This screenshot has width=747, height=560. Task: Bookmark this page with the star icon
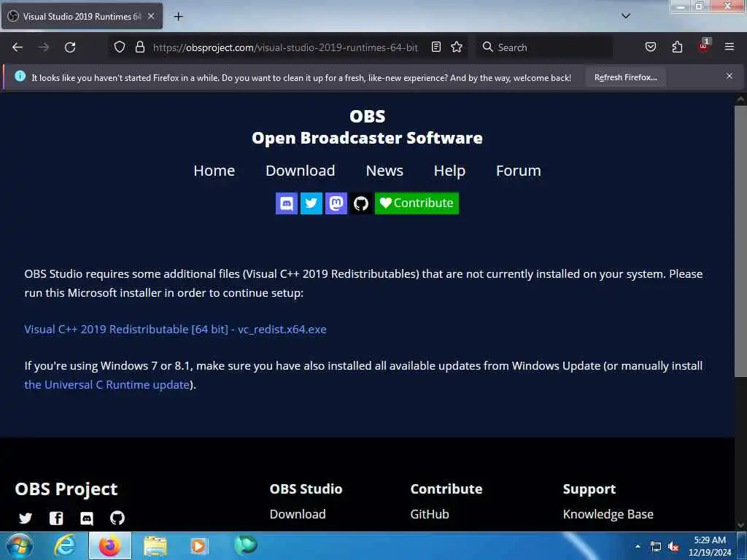(457, 47)
